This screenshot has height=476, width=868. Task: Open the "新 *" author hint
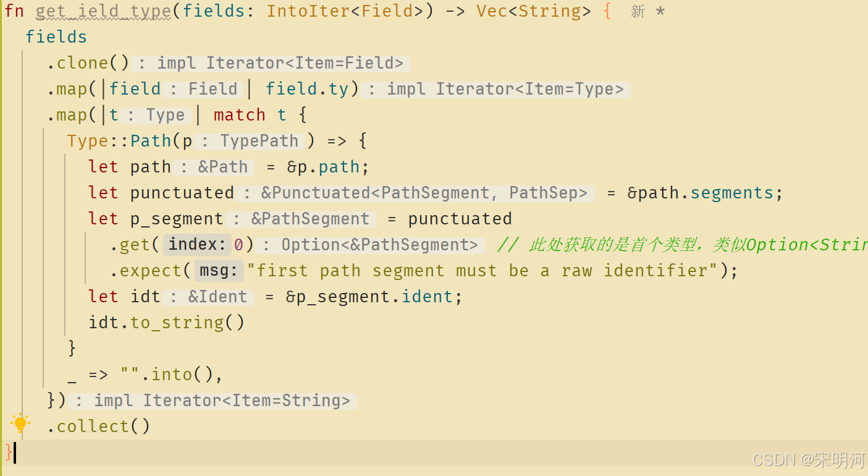coord(647,11)
